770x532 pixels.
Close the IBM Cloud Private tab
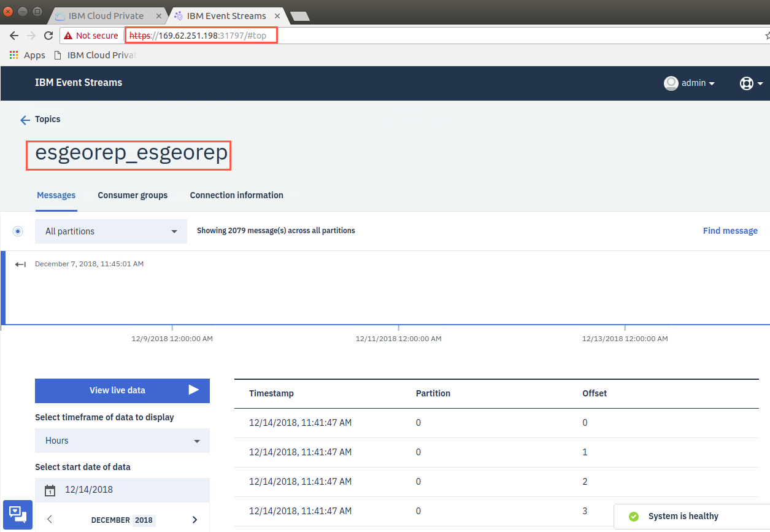click(158, 16)
